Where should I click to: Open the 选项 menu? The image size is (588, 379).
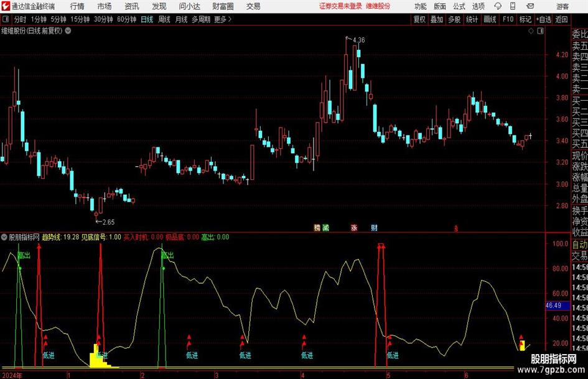tap(478, 6)
